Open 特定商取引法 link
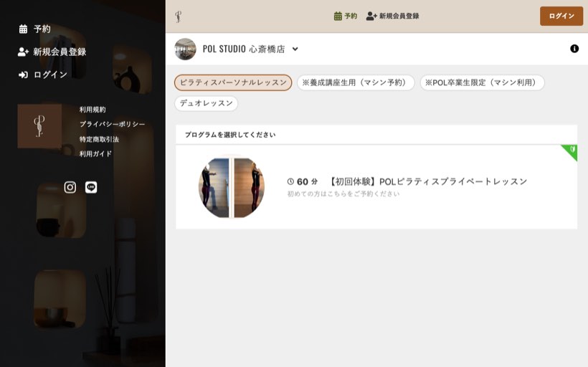 point(99,139)
